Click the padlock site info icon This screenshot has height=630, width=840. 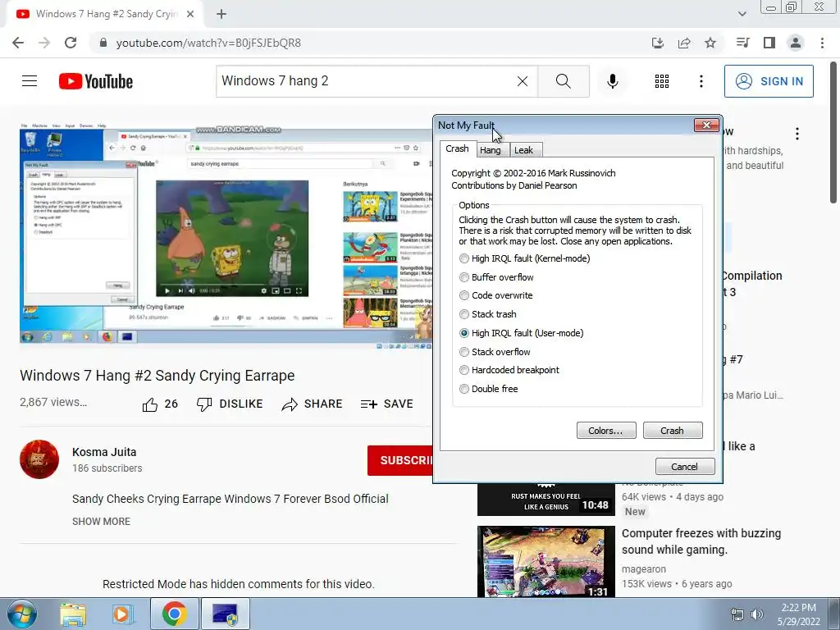103,43
